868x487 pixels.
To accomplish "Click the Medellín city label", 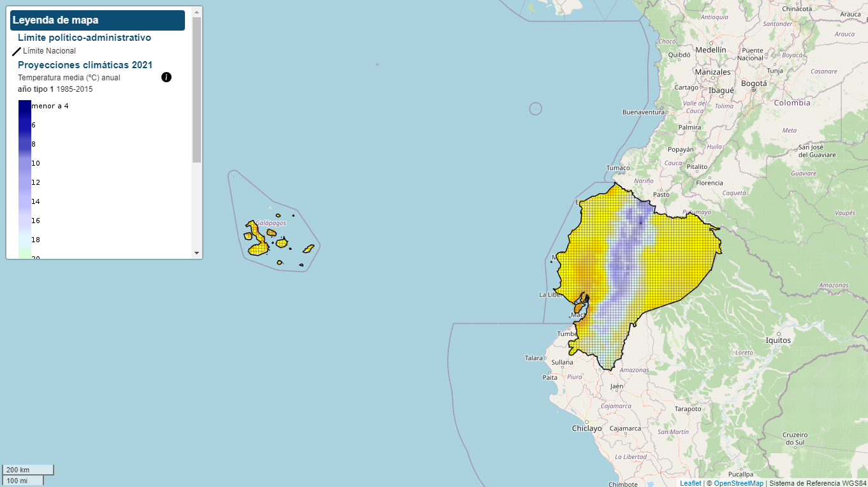I will (710, 49).
